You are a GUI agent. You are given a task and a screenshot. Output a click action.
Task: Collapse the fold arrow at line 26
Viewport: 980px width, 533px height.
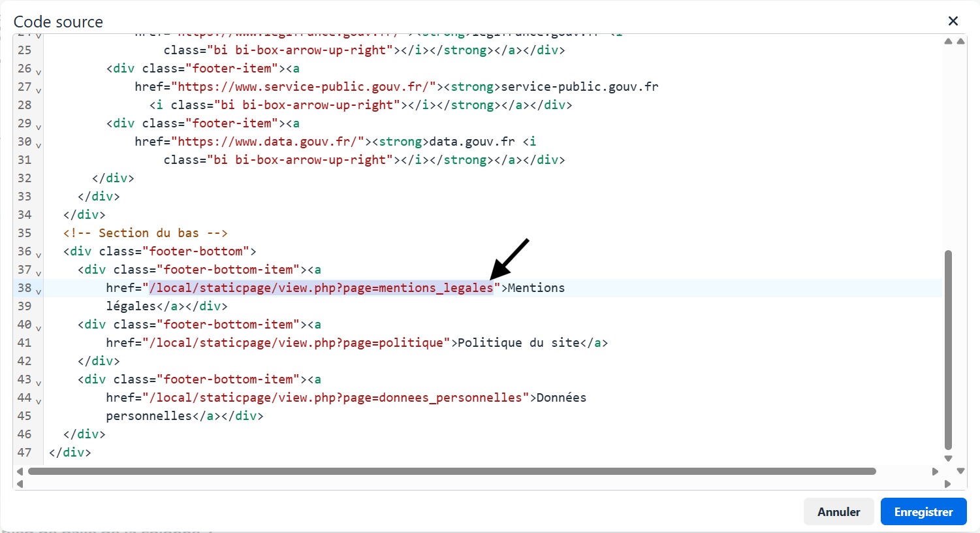[39, 71]
